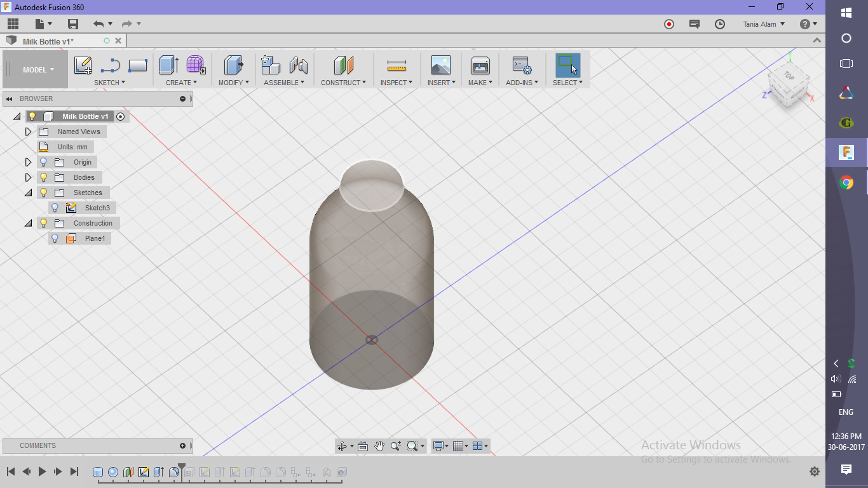
Task: Collapse the Sketches folder
Action: (28, 193)
